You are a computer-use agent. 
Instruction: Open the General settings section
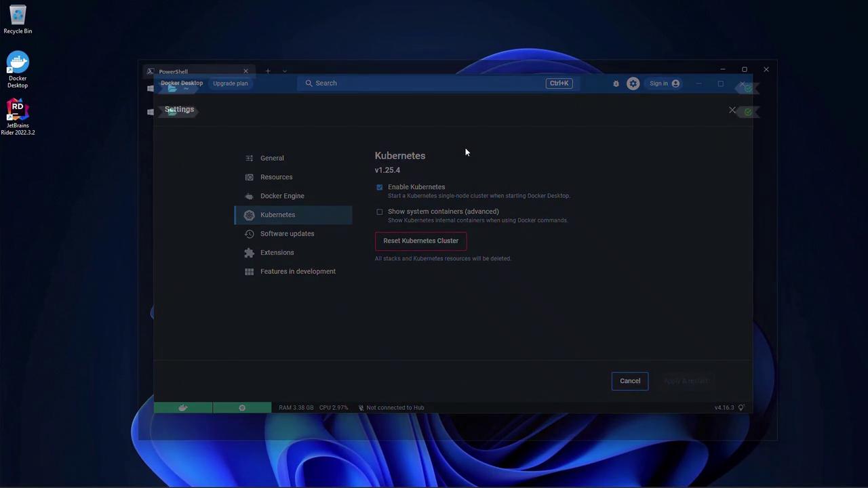(x=272, y=158)
